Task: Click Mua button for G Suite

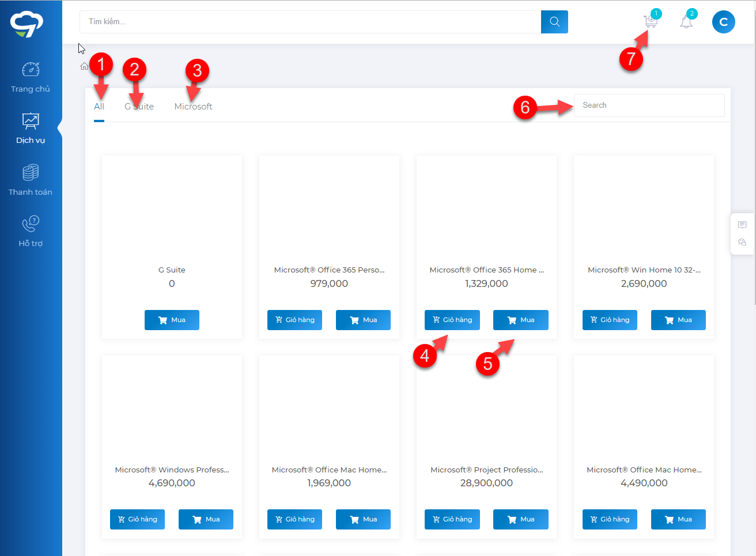Action: click(172, 320)
